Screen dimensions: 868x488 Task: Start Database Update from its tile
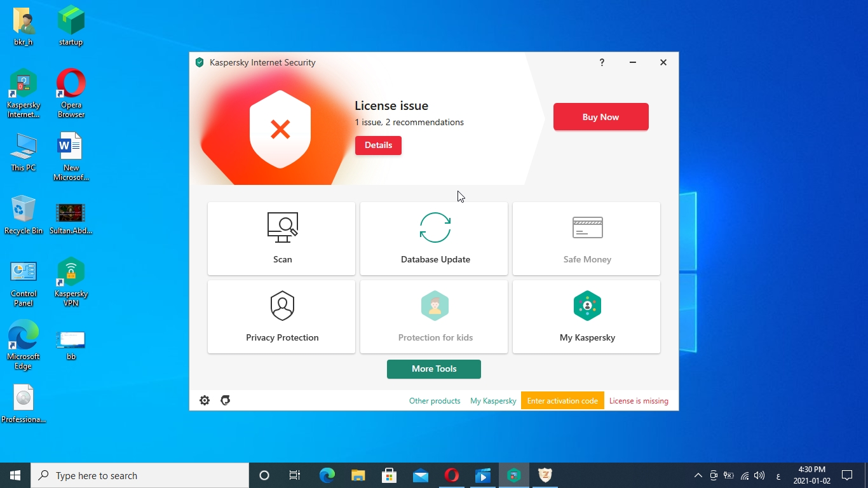point(434,239)
